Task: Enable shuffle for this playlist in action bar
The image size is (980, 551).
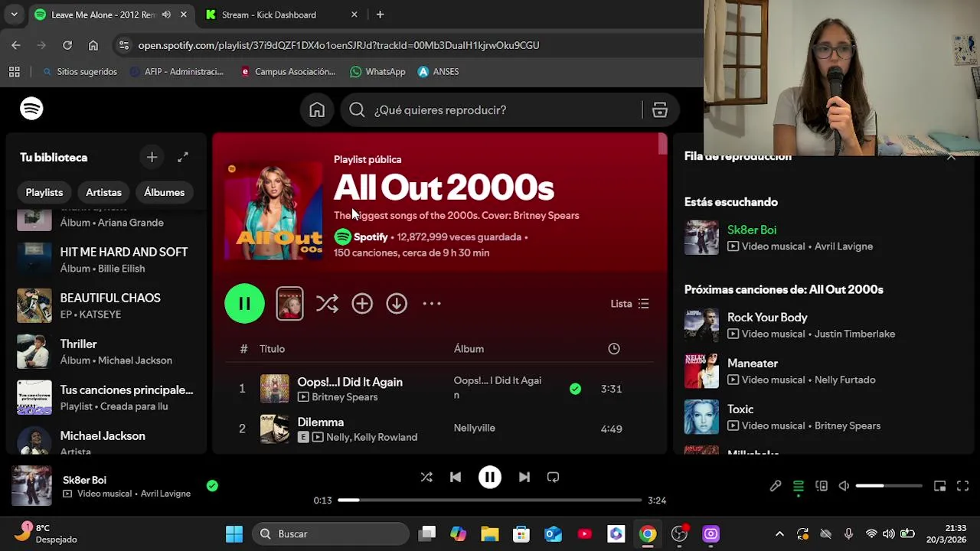Action: (327, 304)
